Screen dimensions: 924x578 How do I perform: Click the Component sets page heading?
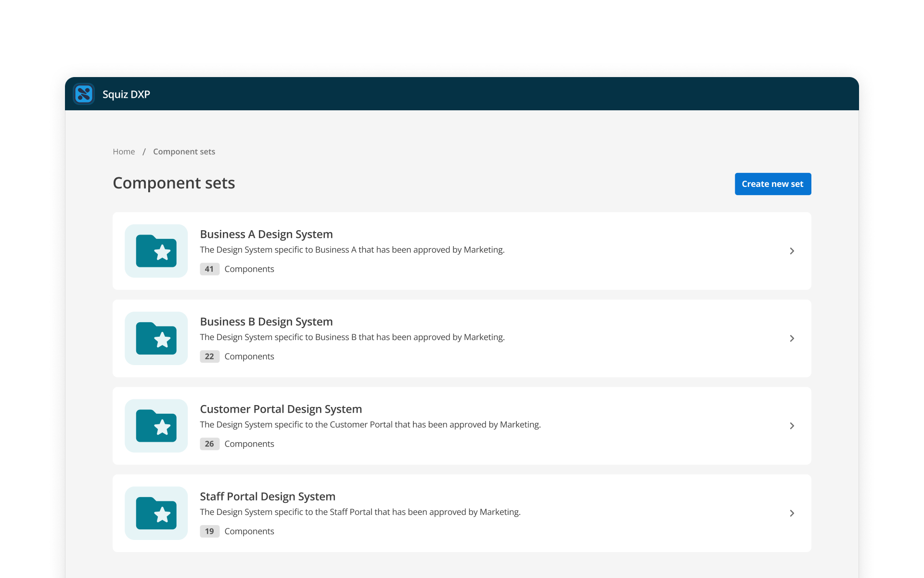[174, 183]
